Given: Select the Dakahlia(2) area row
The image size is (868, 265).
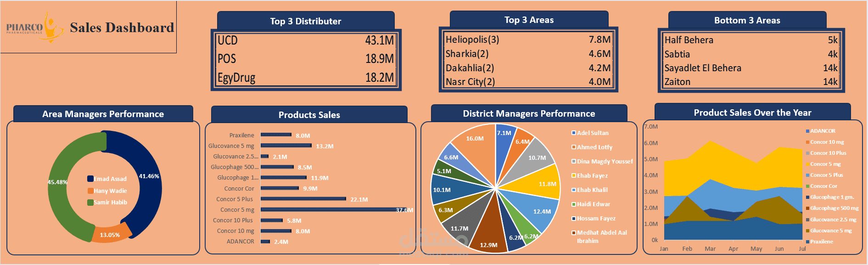Looking at the screenshot, I should [x=528, y=68].
